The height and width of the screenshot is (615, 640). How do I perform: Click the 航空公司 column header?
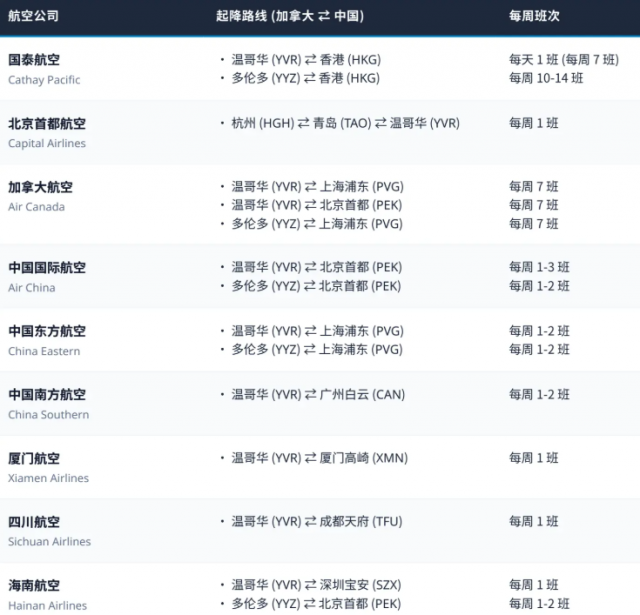[33, 16]
